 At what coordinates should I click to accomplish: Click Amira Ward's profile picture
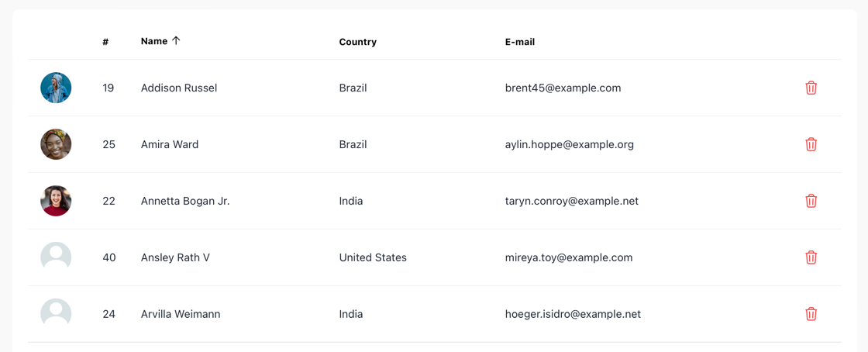(x=56, y=144)
